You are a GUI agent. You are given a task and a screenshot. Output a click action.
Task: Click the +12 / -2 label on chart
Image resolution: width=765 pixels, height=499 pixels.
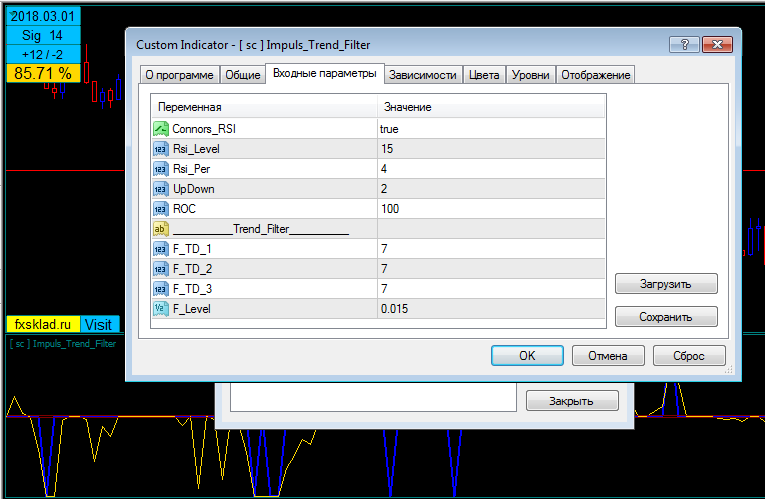coord(43,54)
